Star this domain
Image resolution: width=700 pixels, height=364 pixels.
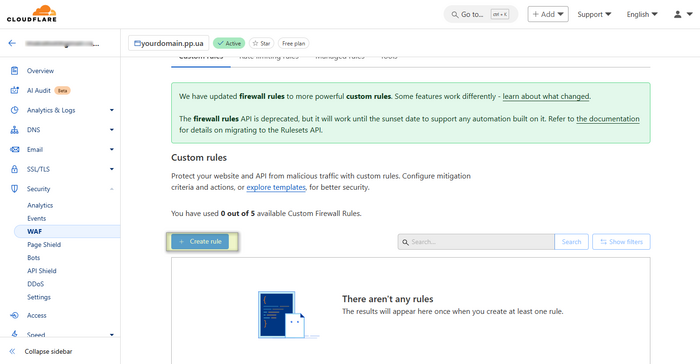[x=262, y=43]
